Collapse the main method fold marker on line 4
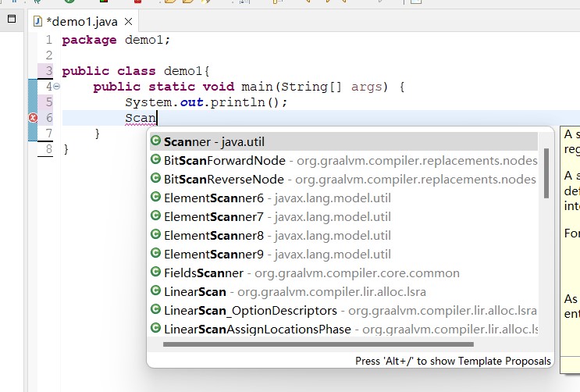The image size is (580, 392). click(x=56, y=86)
